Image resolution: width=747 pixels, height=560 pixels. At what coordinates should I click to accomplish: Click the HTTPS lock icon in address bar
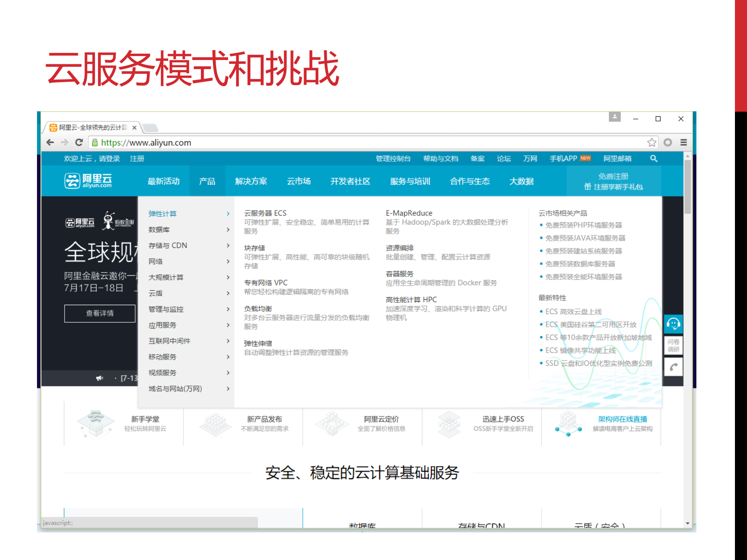click(x=95, y=142)
